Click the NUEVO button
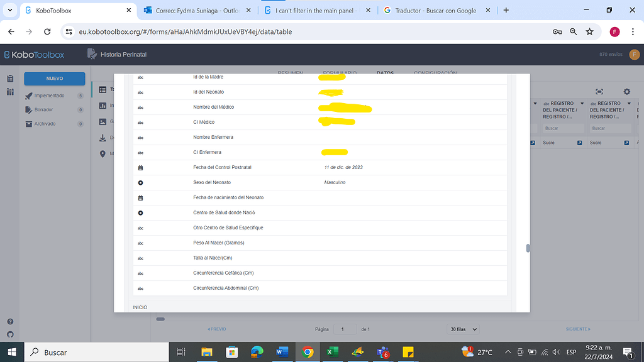This screenshot has width=644, height=362. (54, 78)
